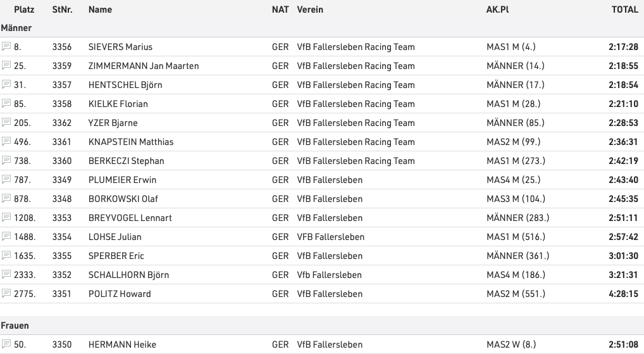
Task: Open KNAPSTEIN Matthias result entry
Action: tap(130, 142)
